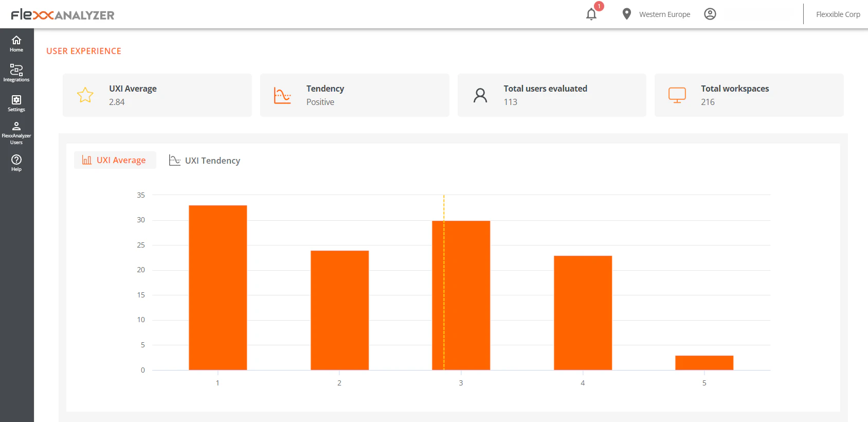The height and width of the screenshot is (422, 868).
Task: Click the location pin icon
Action: point(626,14)
